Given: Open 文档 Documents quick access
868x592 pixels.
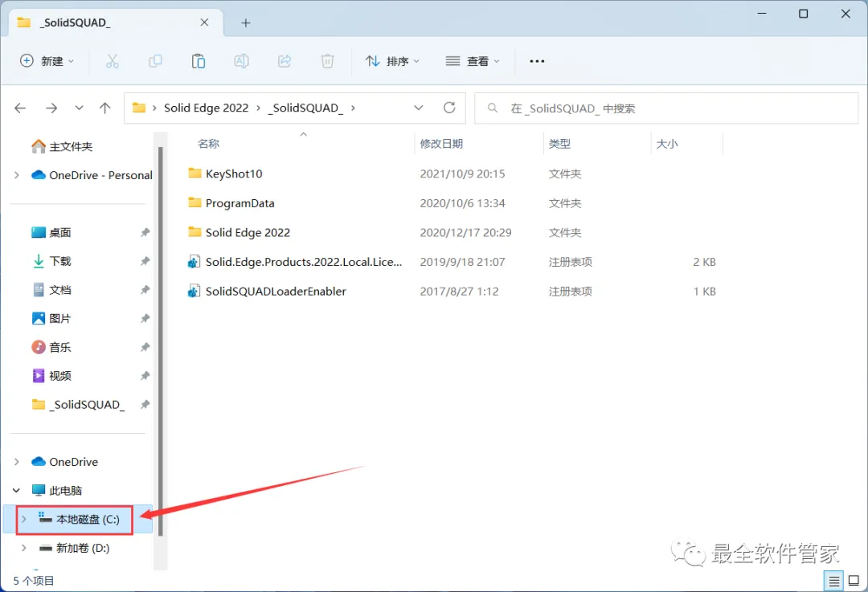Looking at the screenshot, I should 51,290.
